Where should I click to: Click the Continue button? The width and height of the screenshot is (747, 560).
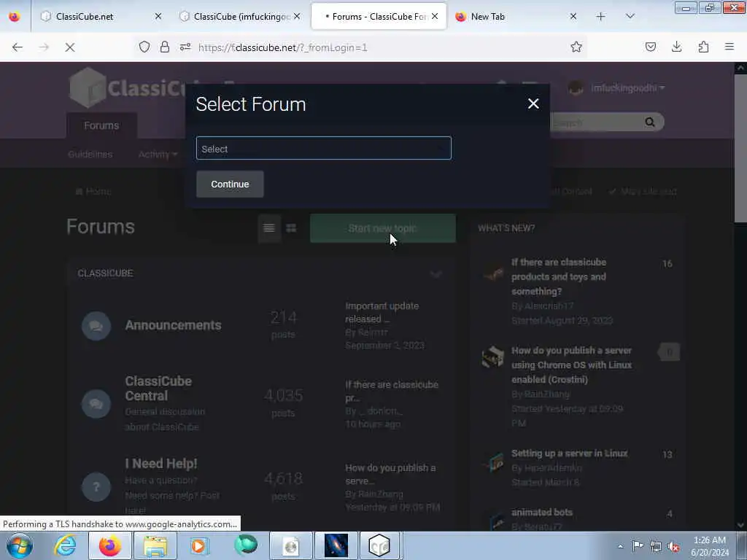point(230,184)
